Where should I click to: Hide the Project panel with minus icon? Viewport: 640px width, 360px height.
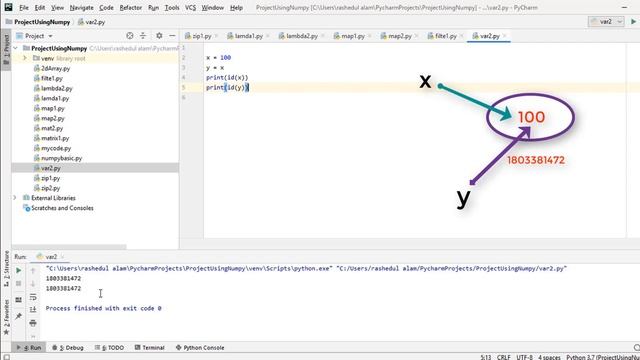pos(172,36)
